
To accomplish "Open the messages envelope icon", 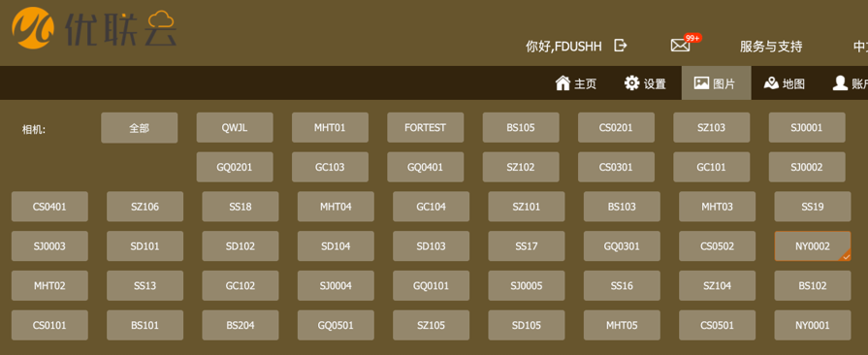I will click(x=681, y=46).
